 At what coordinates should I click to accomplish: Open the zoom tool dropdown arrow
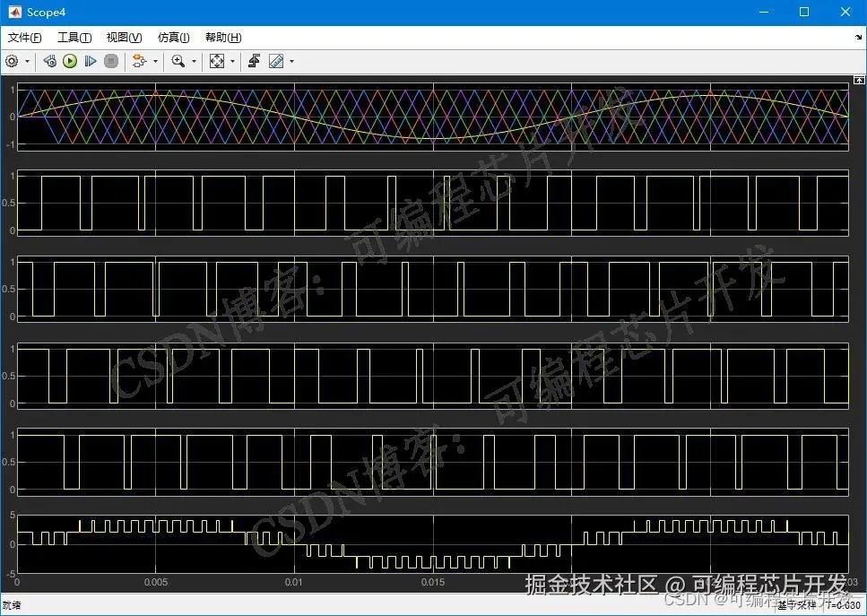coord(194,61)
